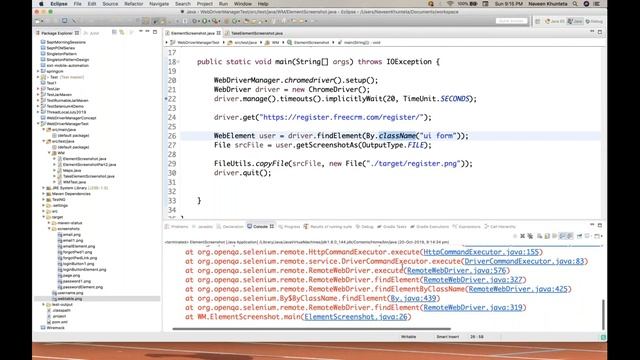Open the Problems view tab
Screen dimensions: 640x360
click(177, 227)
